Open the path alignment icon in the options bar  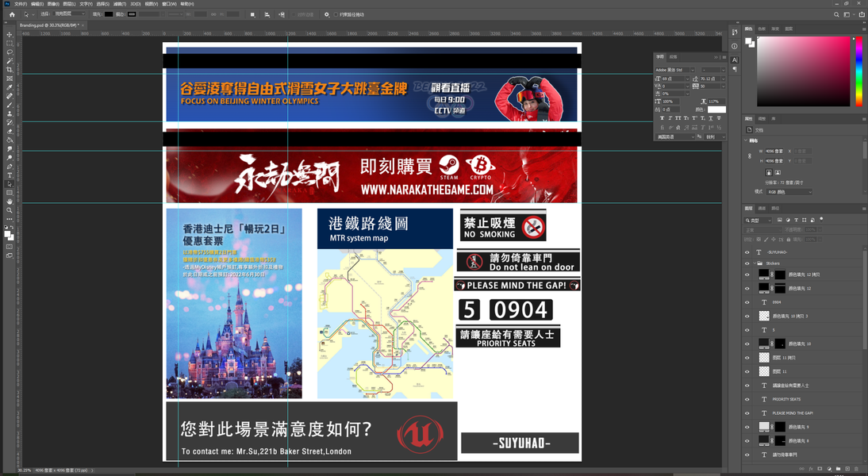click(x=267, y=14)
